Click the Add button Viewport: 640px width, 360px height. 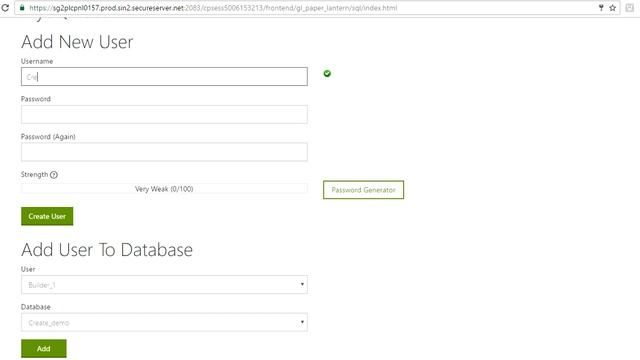(44, 349)
